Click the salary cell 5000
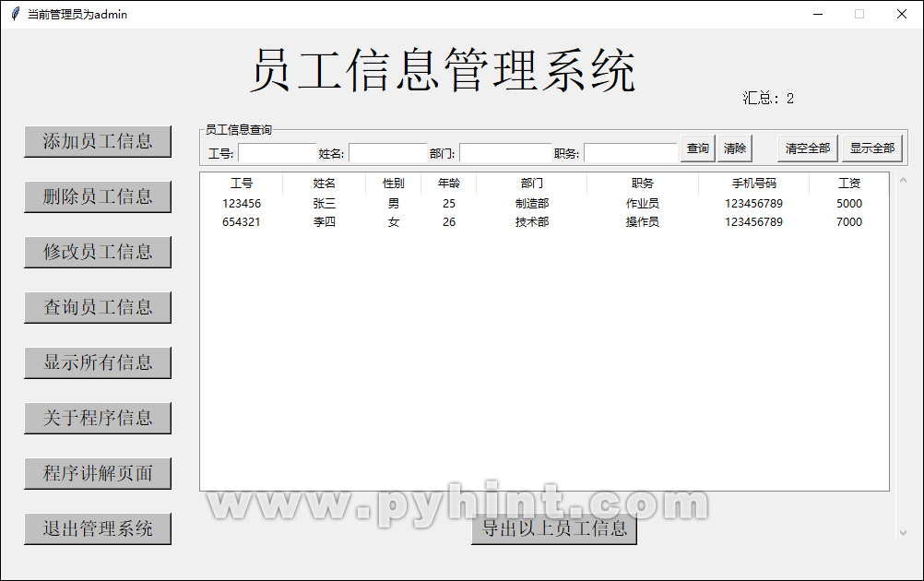 [x=849, y=203]
